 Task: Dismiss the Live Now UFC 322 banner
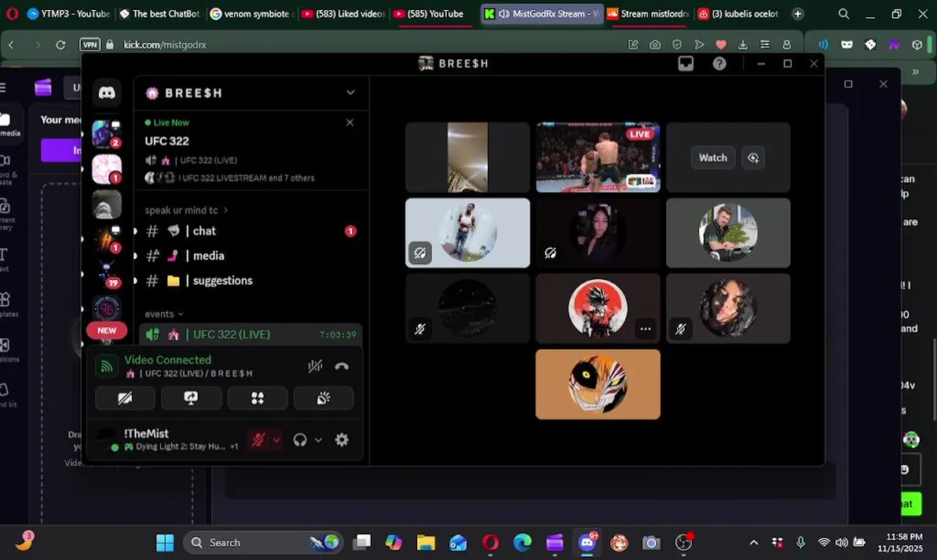pos(349,123)
